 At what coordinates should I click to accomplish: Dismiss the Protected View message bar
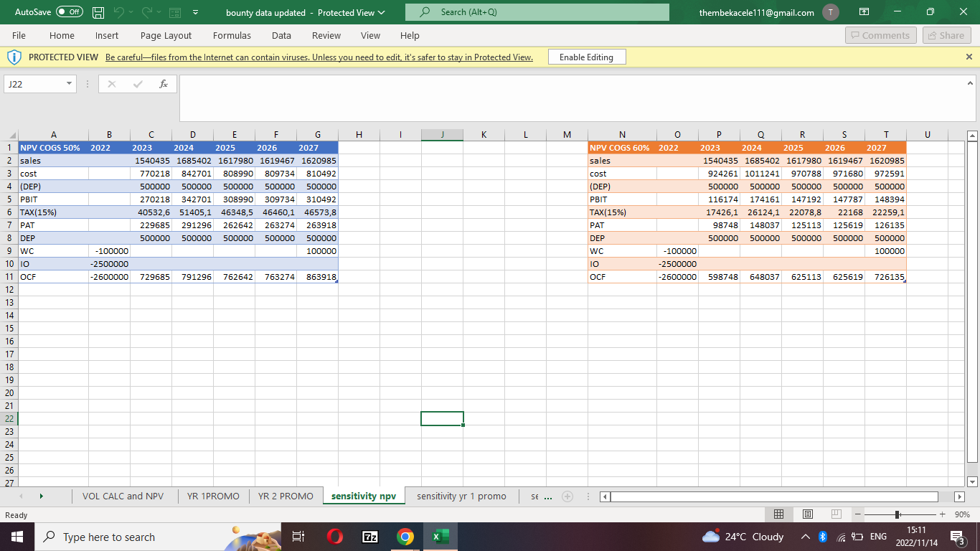click(969, 57)
